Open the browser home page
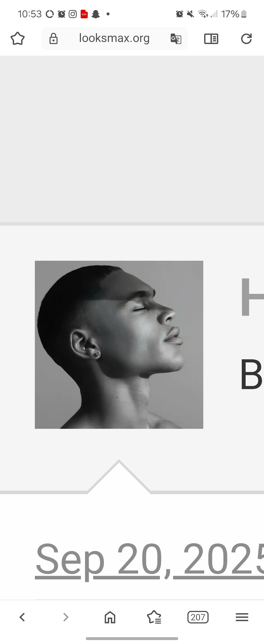This screenshot has height=644, width=264. tap(110, 617)
